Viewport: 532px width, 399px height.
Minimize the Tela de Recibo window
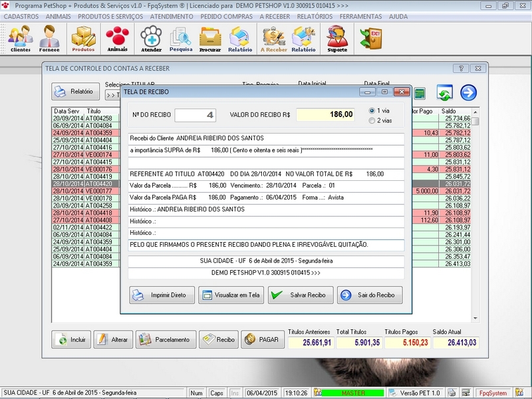pyautogui.click(x=368, y=92)
